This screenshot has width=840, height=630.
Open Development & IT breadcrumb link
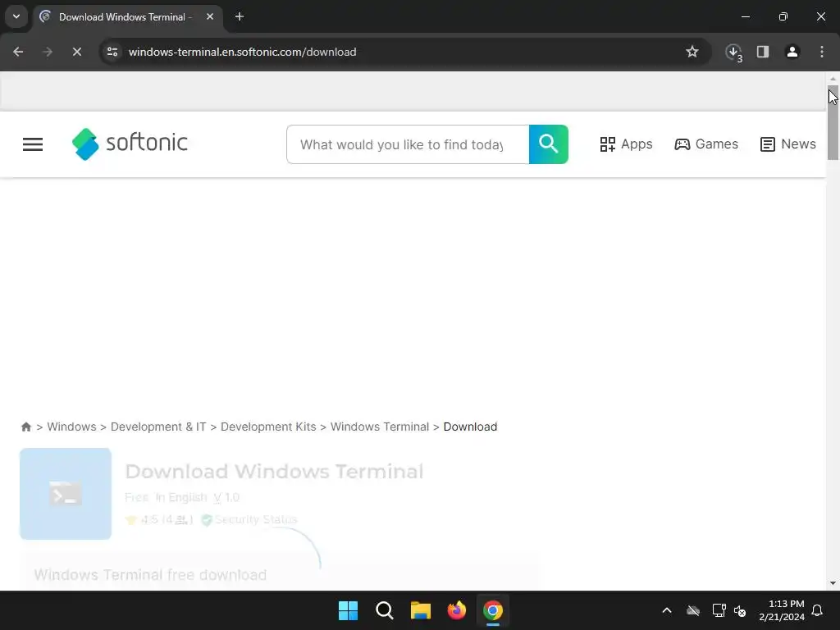[158, 427]
